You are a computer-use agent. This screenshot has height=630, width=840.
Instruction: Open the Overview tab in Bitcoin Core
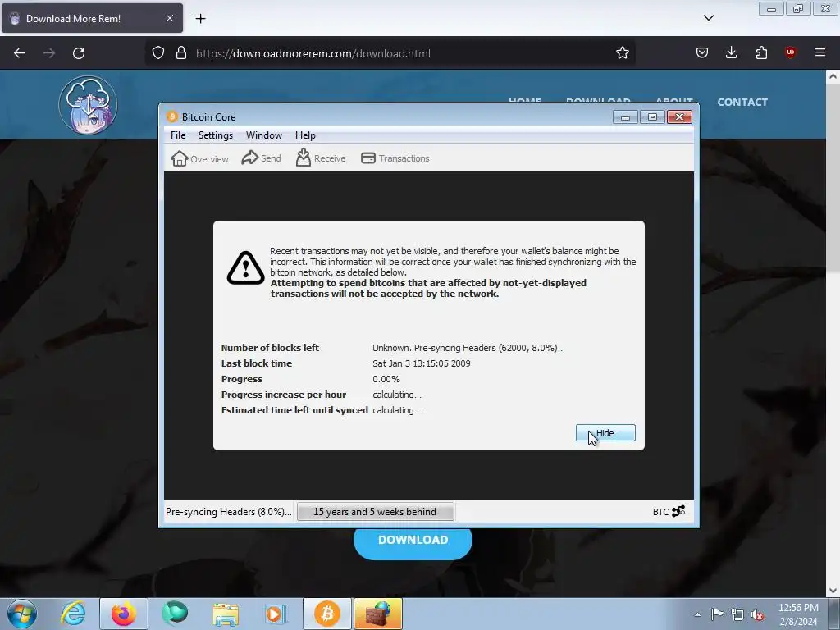point(199,158)
